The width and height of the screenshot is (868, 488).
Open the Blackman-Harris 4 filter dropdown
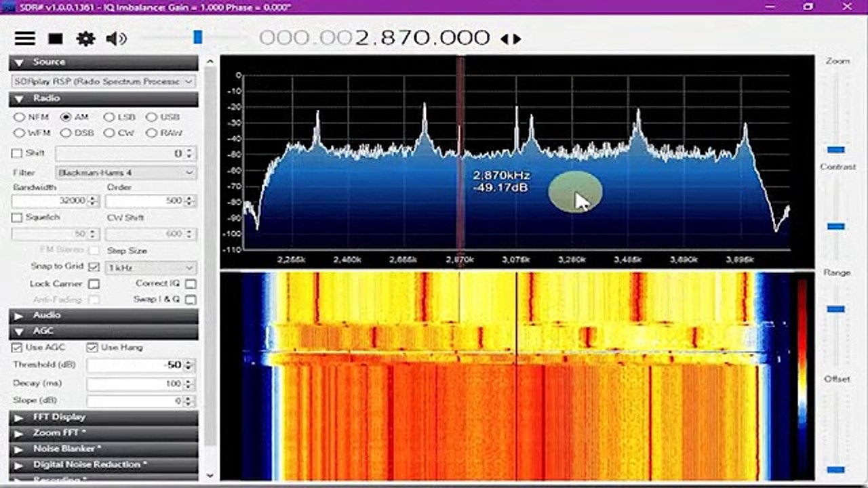coord(125,173)
